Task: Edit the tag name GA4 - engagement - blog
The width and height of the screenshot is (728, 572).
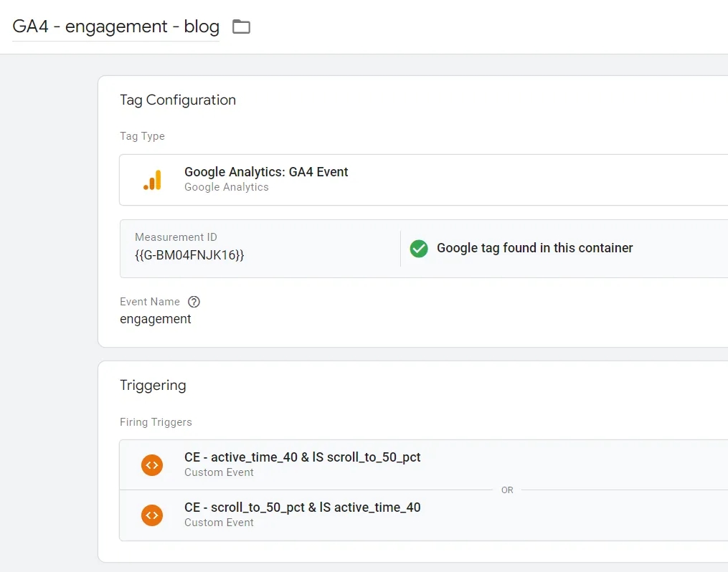Action: tap(115, 27)
